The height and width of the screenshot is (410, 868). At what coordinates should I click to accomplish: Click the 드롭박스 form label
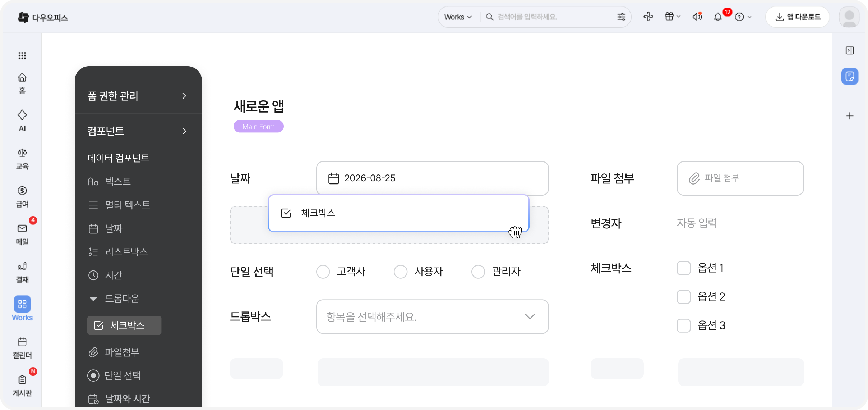[250, 316]
